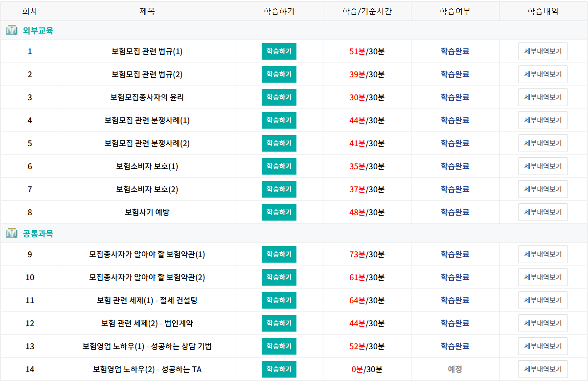Viewport: 588px width, 381px height.
Task: Select the 외부교육 section header
Action: 294,30
